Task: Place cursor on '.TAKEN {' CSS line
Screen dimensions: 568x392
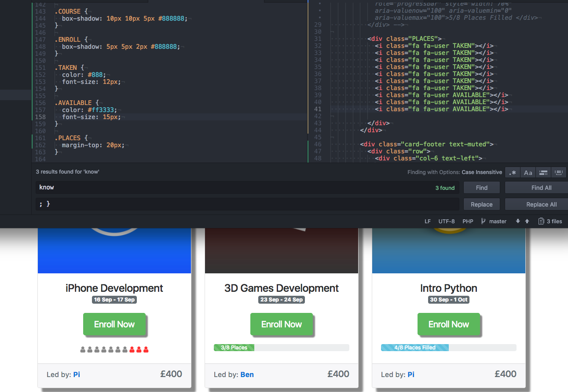Action: 70,68
